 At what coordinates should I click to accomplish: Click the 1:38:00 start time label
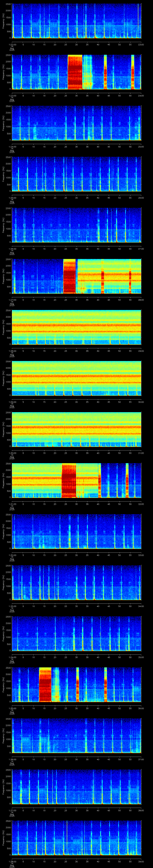[12, 862]
